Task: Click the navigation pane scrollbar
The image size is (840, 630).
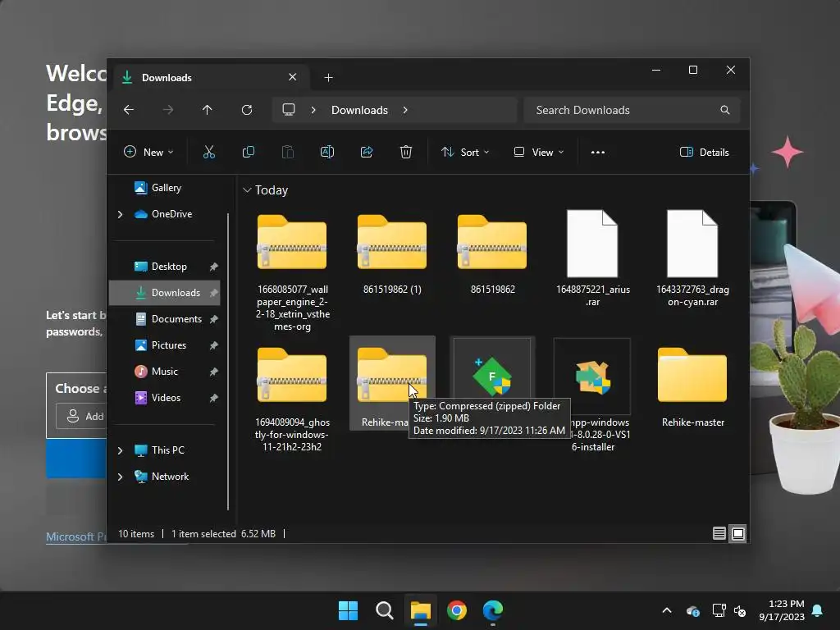Action: 228,362
